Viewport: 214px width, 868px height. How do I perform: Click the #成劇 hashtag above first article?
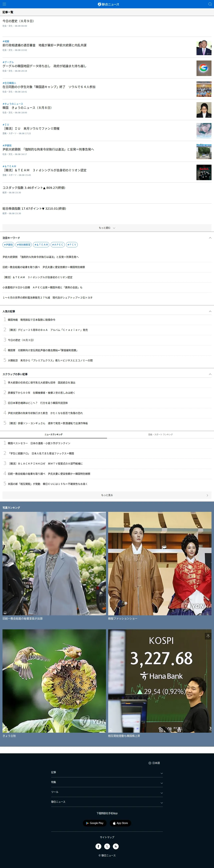[x=6, y=41]
